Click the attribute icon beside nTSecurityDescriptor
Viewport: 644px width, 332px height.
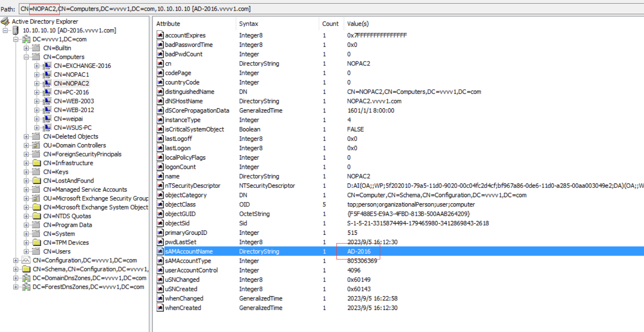point(160,186)
